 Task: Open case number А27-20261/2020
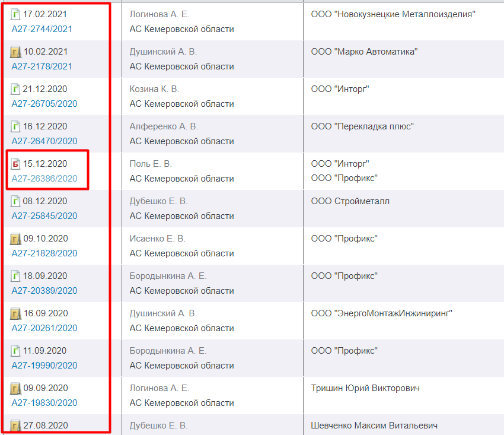point(44,328)
